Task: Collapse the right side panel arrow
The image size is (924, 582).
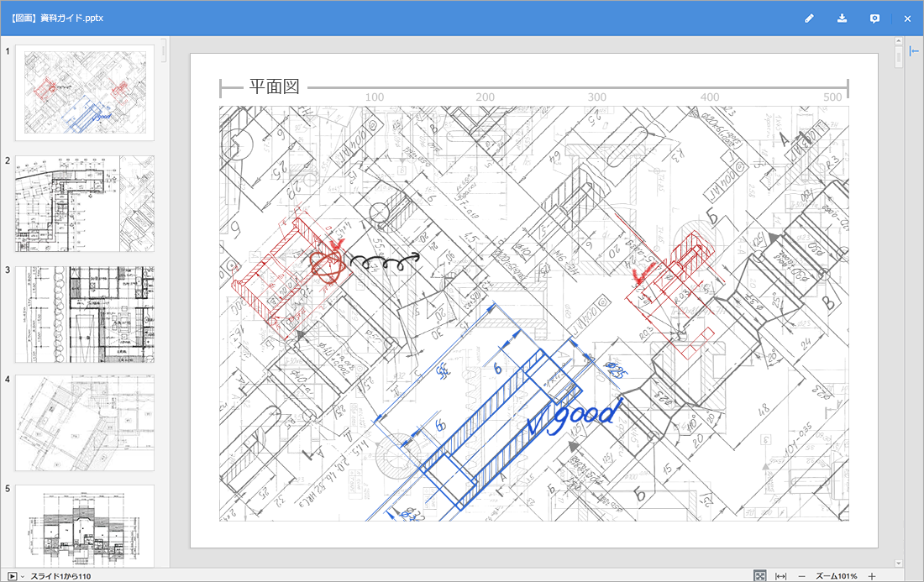Action: 914,51
